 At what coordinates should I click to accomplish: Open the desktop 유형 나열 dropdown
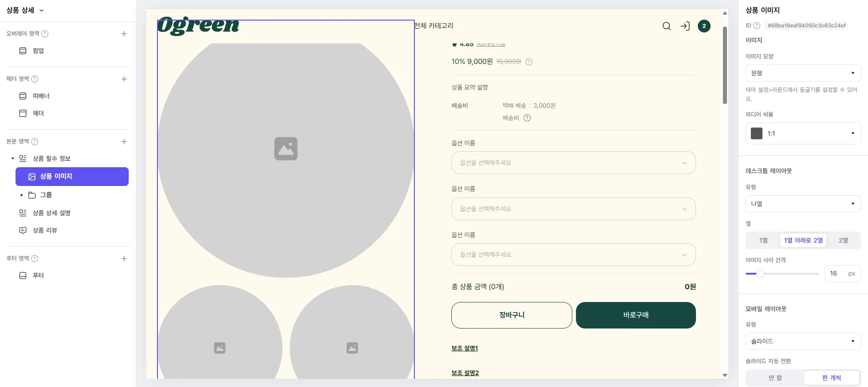803,204
